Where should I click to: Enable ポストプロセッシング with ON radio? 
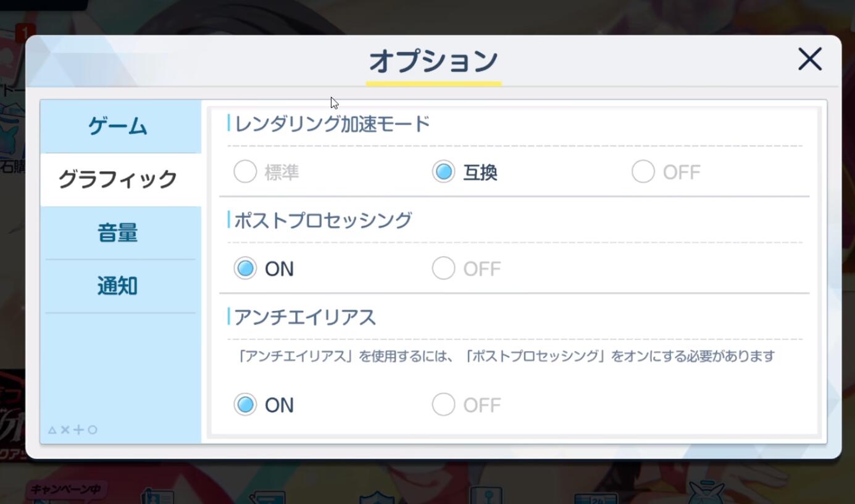(245, 268)
